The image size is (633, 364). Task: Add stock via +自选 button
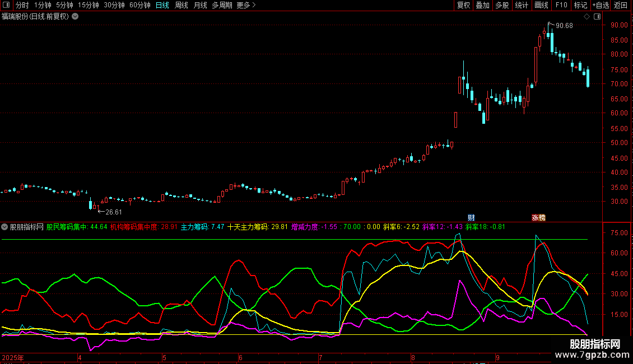click(601, 6)
